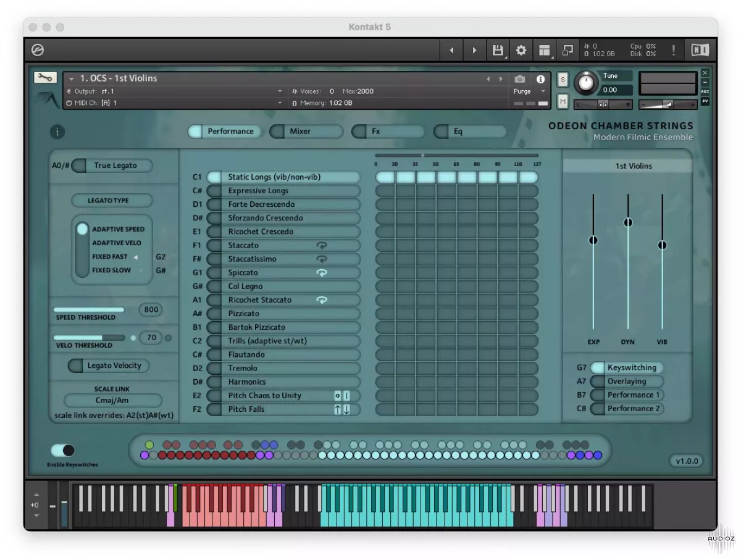Viewport: 741px width, 560px height.
Task: Click the velo threshold value 70
Action: [x=151, y=338]
